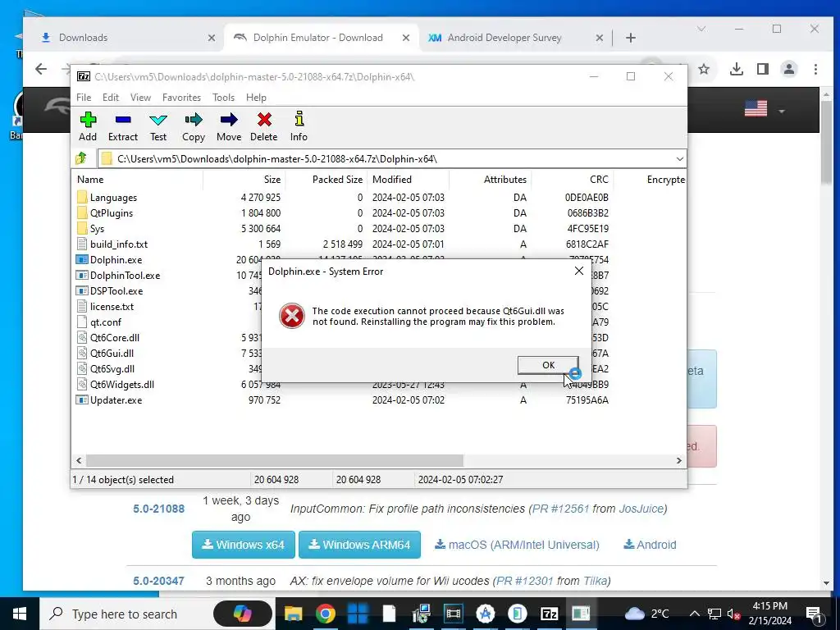Open the Edit menu in 7-Zip

pos(111,98)
